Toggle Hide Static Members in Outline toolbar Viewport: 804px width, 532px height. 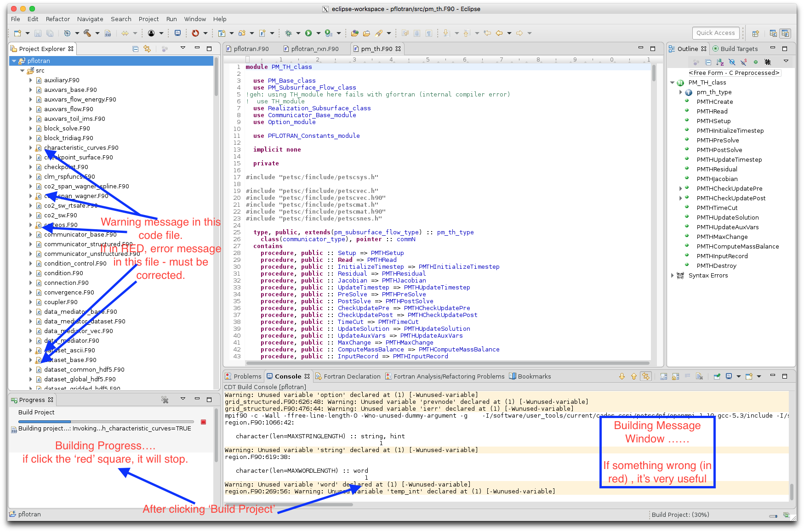click(x=744, y=62)
